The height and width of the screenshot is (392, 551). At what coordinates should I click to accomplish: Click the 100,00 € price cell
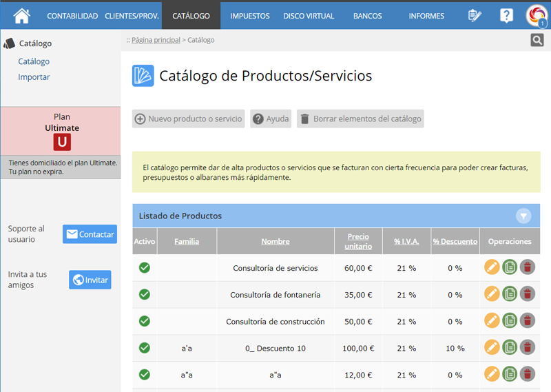358,349
